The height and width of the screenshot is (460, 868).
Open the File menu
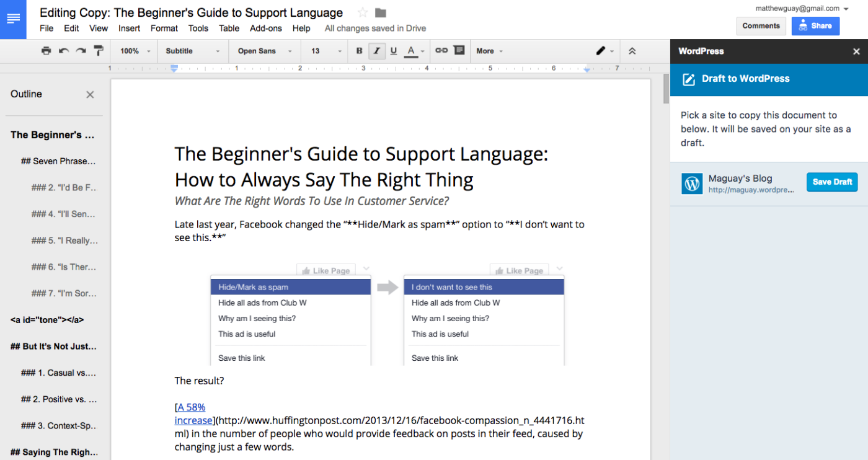(x=46, y=28)
